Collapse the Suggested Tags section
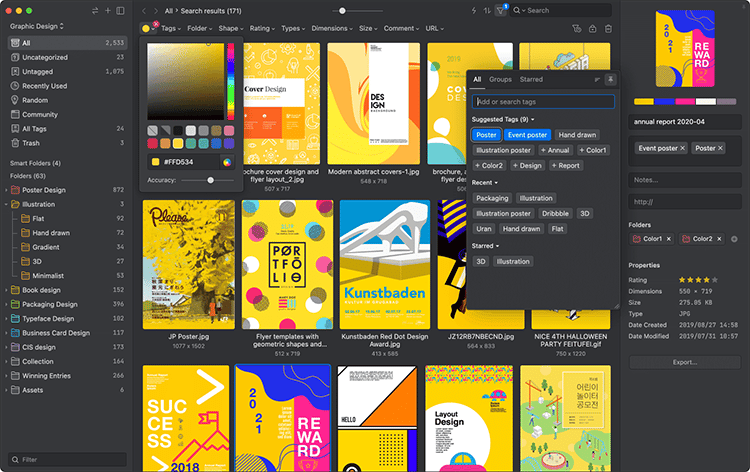 (533, 119)
